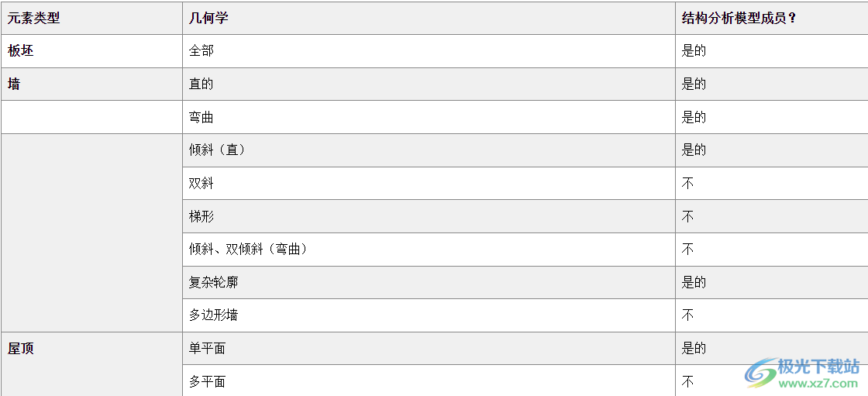The width and height of the screenshot is (868, 396).
Task: Click the 多平面 geometry cell
Action: point(208,381)
